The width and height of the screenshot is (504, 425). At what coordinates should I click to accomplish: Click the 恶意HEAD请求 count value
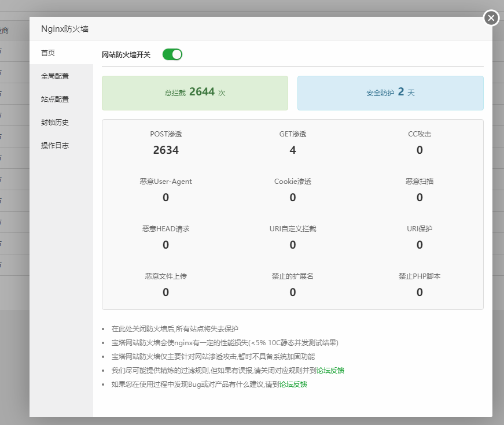point(165,245)
